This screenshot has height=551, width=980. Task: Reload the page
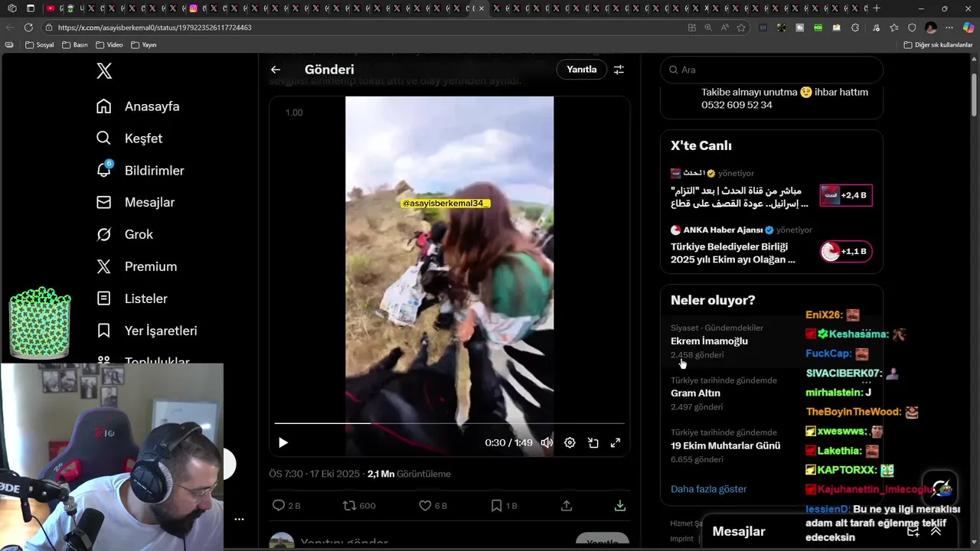coord(28,28)
